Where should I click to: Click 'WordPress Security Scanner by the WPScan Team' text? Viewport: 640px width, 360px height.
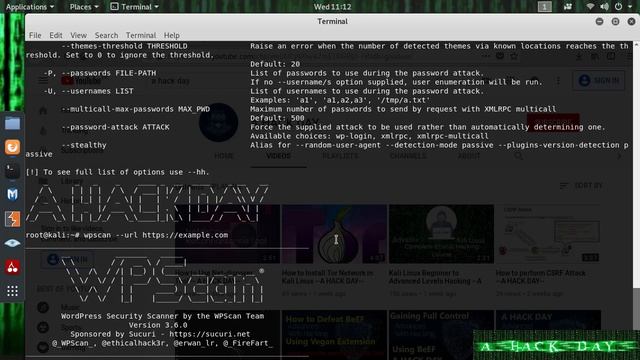pyautogui.click(x=162, y=316)
